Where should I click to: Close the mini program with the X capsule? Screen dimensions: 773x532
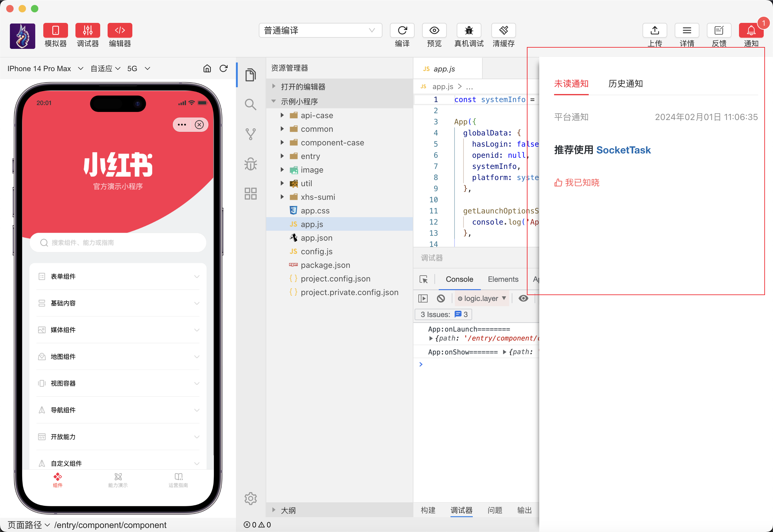pos(199,125)
